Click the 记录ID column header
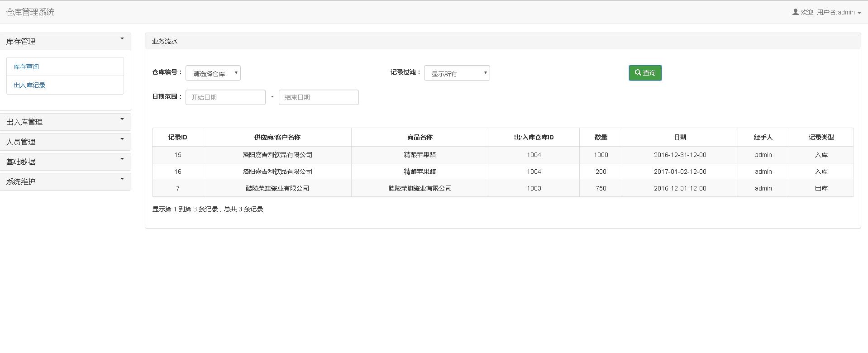 pos(177,137)
